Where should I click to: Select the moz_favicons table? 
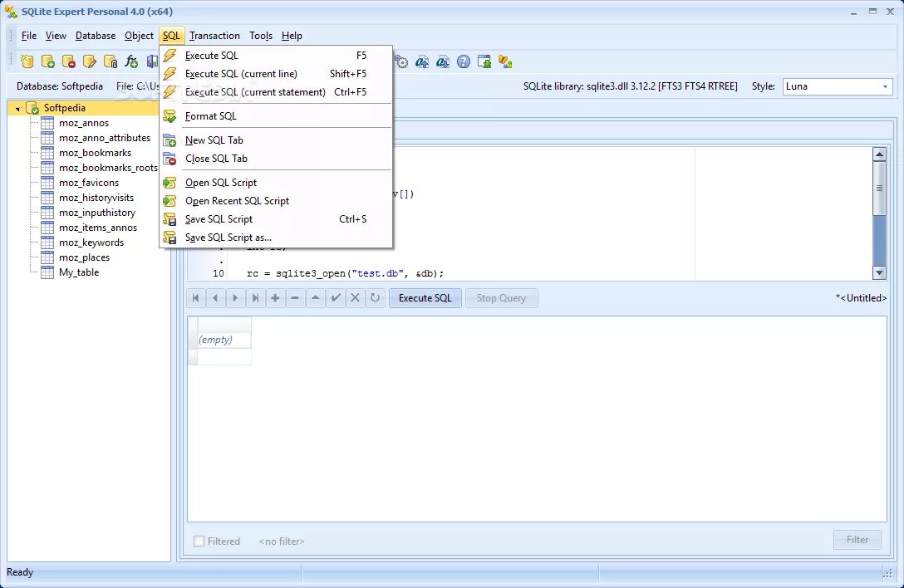tap(89, 183)
